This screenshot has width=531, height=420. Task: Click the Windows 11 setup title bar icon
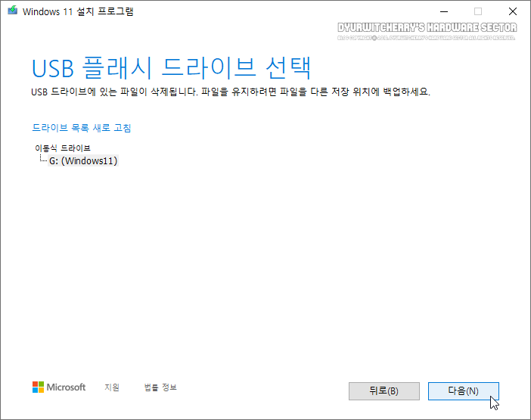(13, 11)
